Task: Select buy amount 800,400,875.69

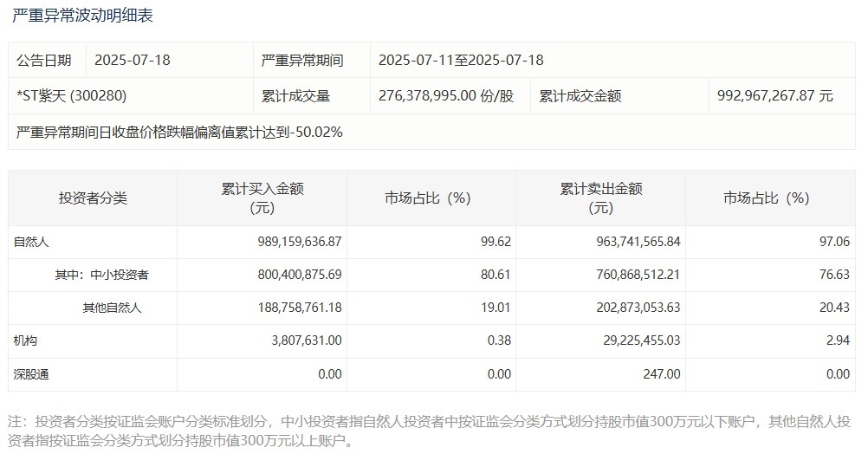Action: point(300,275)
